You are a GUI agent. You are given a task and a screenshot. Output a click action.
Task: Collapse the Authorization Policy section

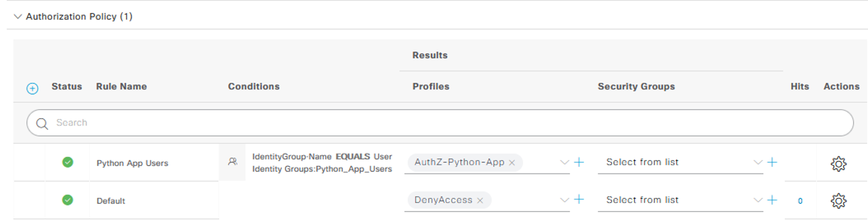tap(18, 16)
